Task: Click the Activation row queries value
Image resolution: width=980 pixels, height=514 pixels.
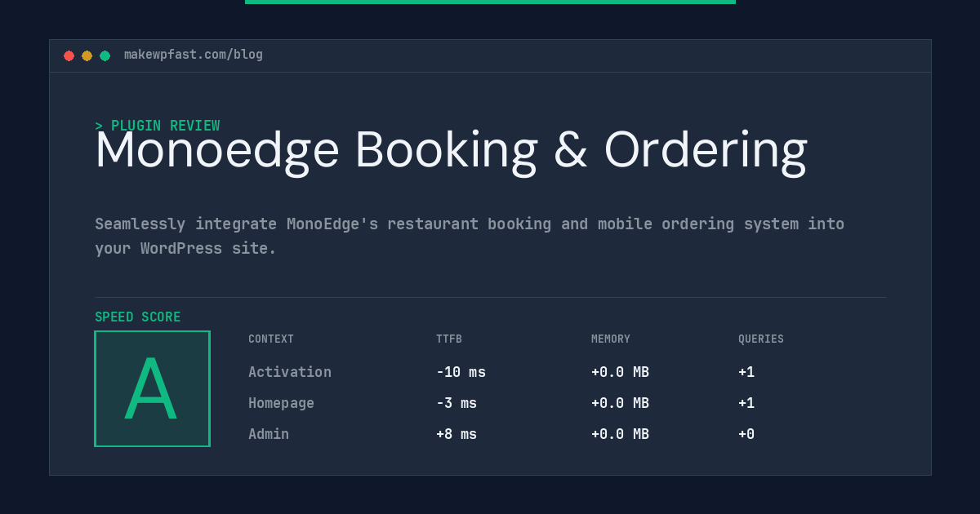Action: (x=746, y=372)
